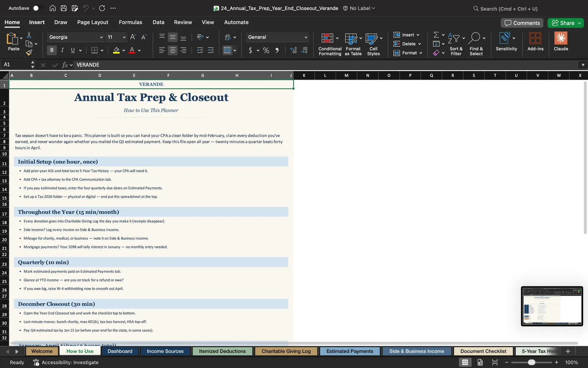Add a new sheet with plus button
Image resolution: width=588 pixels, height=368 pixels.
[568, 351]
